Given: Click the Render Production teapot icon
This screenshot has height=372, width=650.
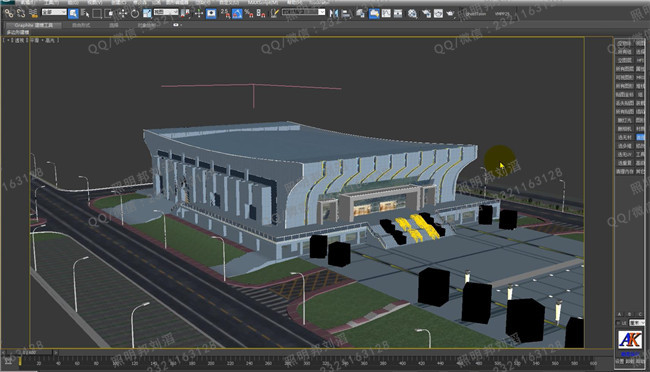Looking at the screenshot, I should [450, 14].
